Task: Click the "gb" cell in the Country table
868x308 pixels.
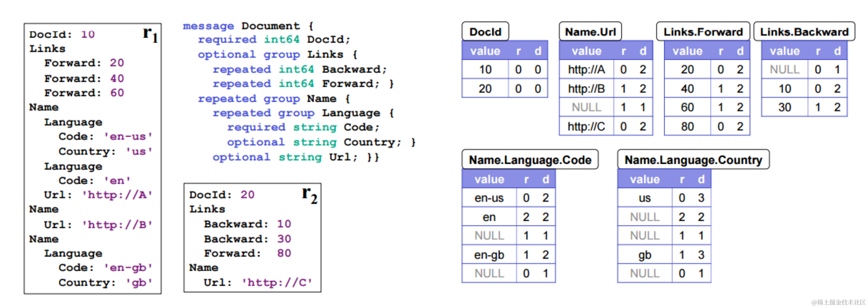Action: point(645,255)
